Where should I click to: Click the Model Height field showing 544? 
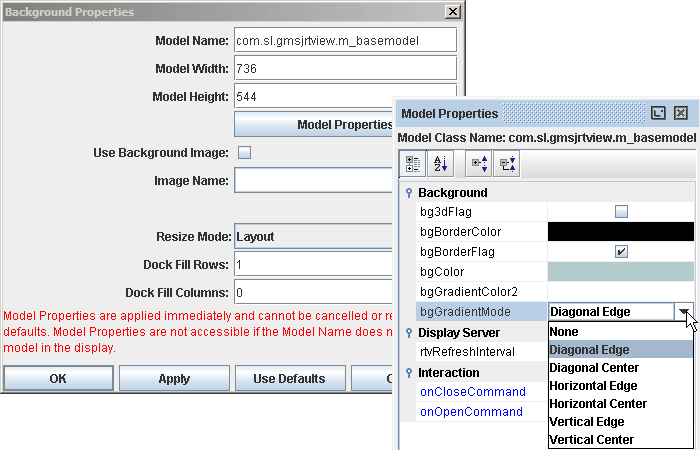point(313,96)
